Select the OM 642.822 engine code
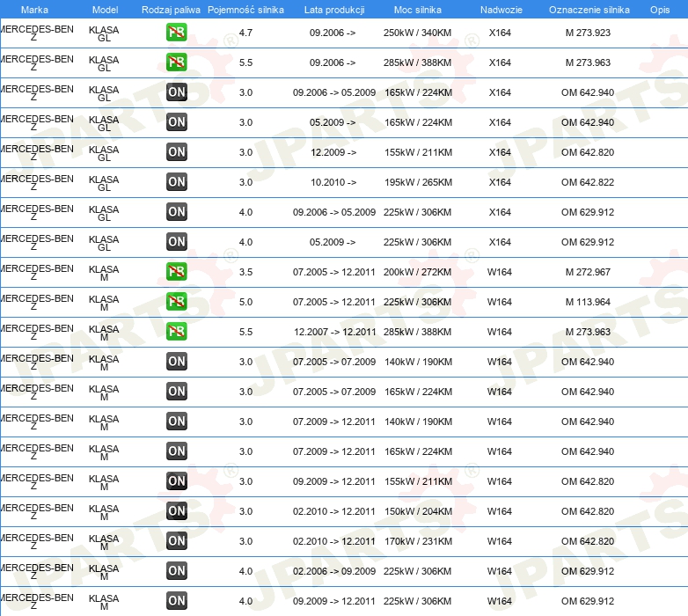 point(588,182)
